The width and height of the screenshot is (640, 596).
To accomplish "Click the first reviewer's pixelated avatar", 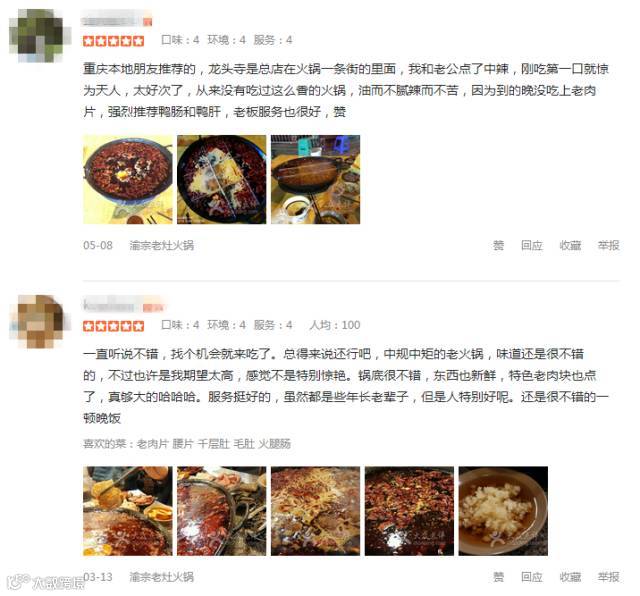I will [x=38, y=36].
